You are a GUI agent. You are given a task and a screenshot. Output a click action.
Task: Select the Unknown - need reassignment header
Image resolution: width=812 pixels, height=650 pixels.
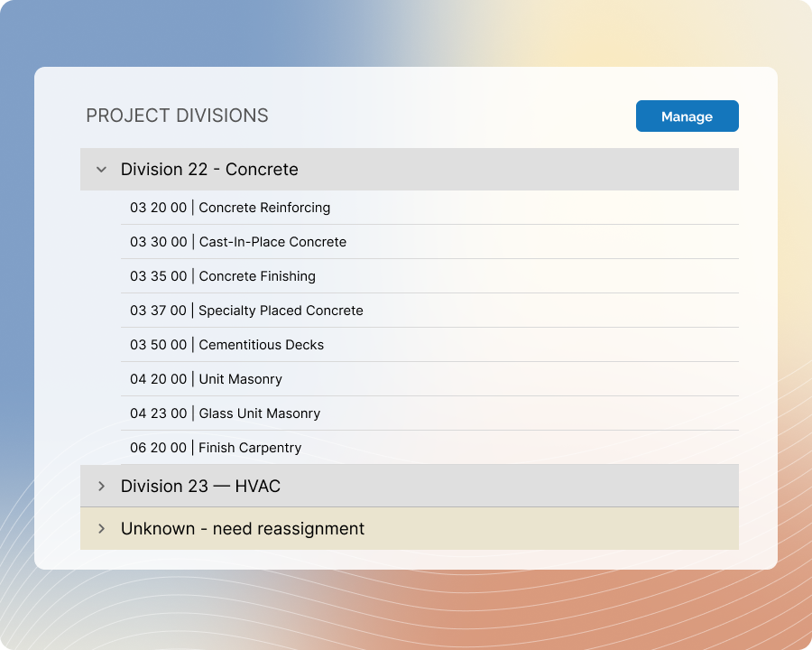(409, 529)
